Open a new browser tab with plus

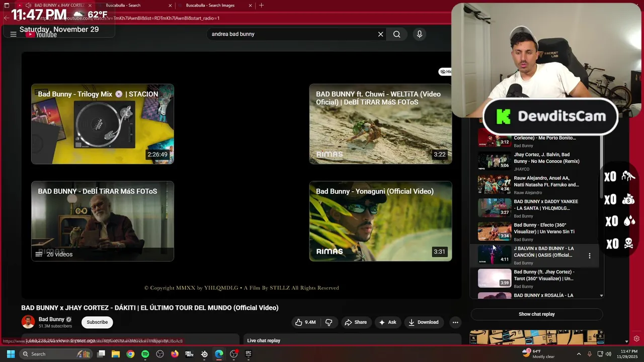[x=261, y=6]
